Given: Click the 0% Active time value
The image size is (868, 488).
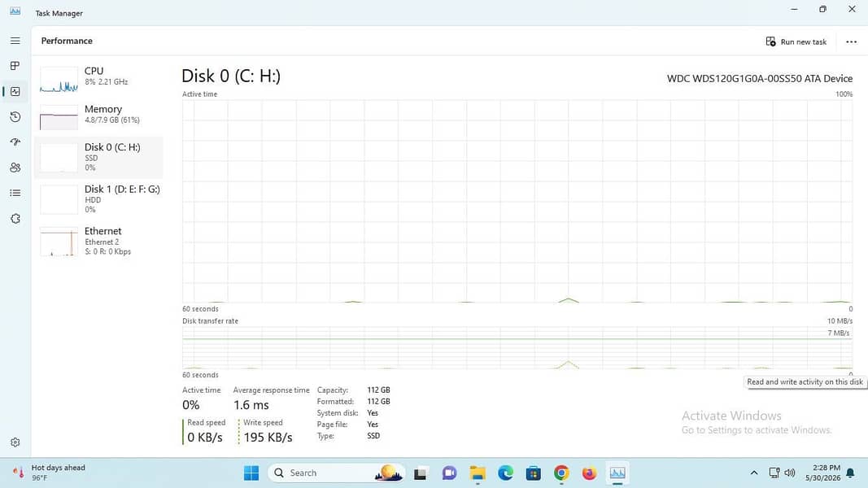Looking at the screenshot, I should pyautogui.click(x=190, y=405).
